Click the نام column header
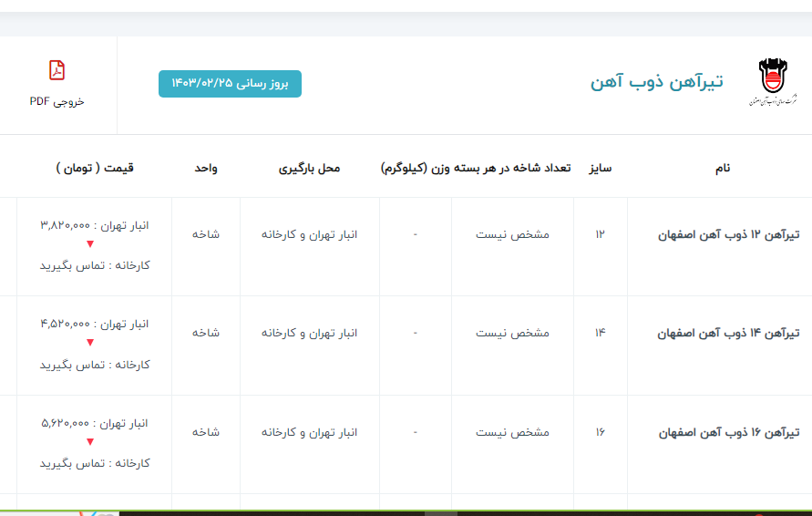Screen dimensions: 812x516 pos(722,169)
